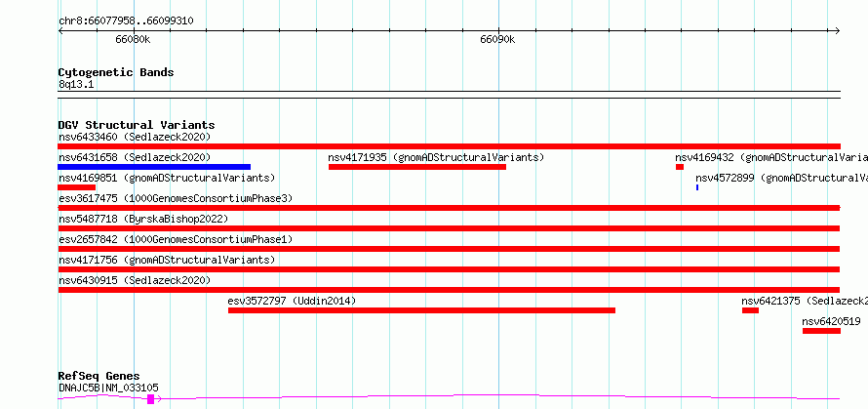The width and height of the screenshot is (868, 409).
Task: Click the RefSeq Genes track title
Action: pyautogui.click(x=99, y=377)
